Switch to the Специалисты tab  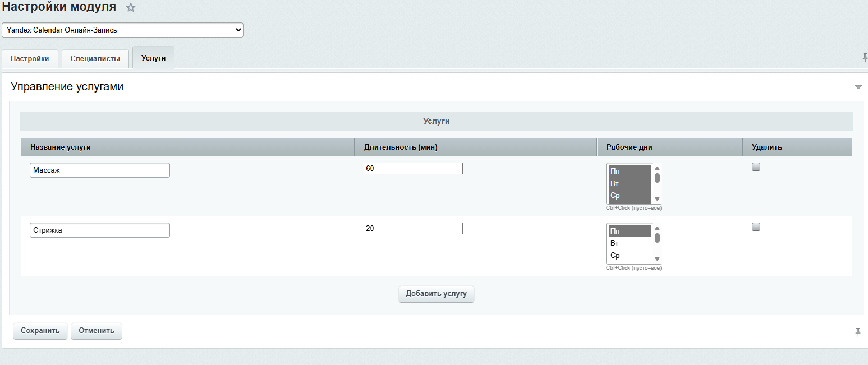[x=95, y=58]
